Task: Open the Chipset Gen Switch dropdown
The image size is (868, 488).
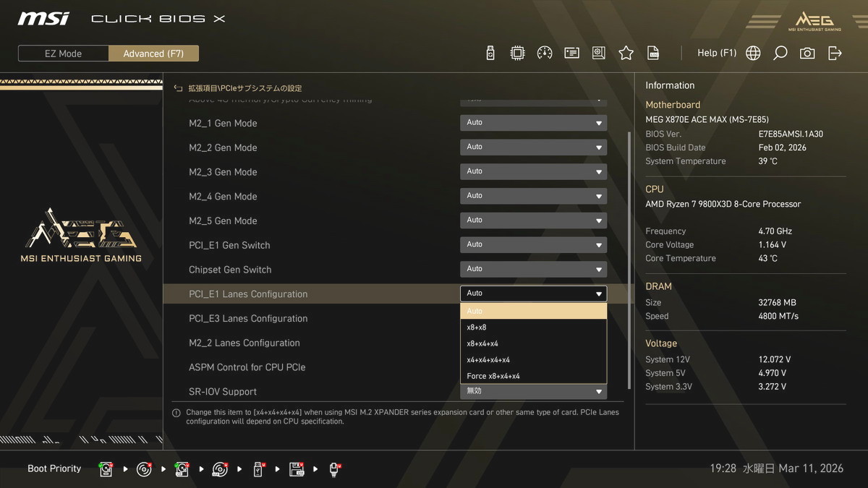Action: click(x=533, y=269)
